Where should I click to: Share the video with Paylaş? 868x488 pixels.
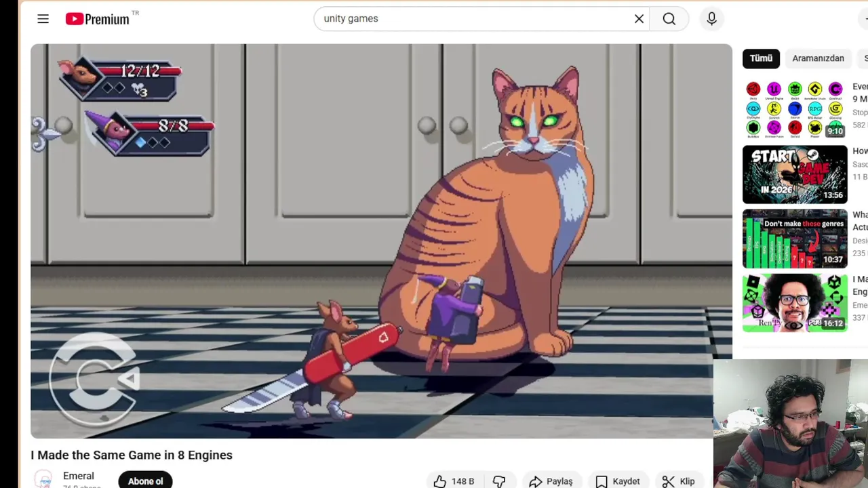pyautogui.click(x=551, y=481)
